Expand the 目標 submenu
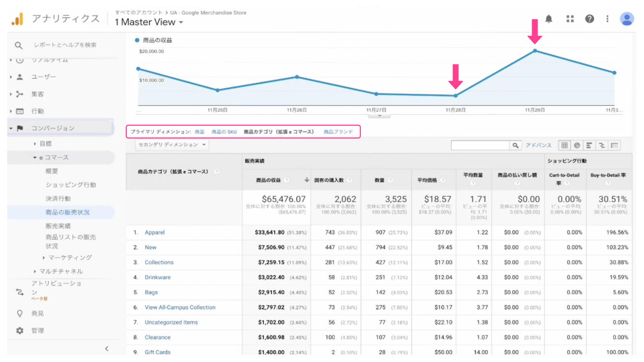644x362 pixels. (35, 144)
